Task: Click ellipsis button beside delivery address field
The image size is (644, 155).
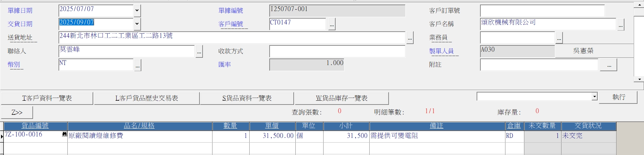Action: (410, 38)
